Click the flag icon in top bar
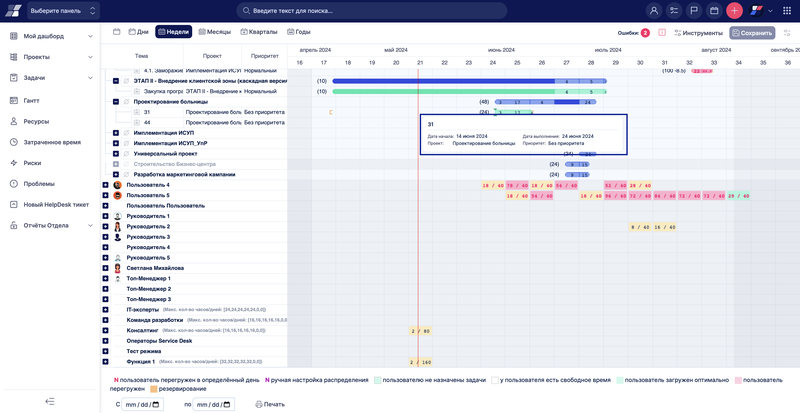The height and width of the screenshot is (413, 800). click(694, 11)
